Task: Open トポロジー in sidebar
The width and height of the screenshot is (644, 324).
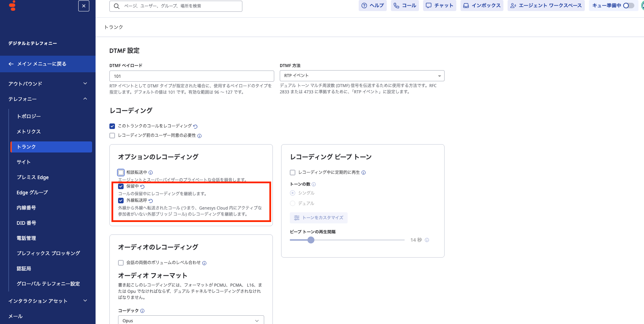Action: 29,116
